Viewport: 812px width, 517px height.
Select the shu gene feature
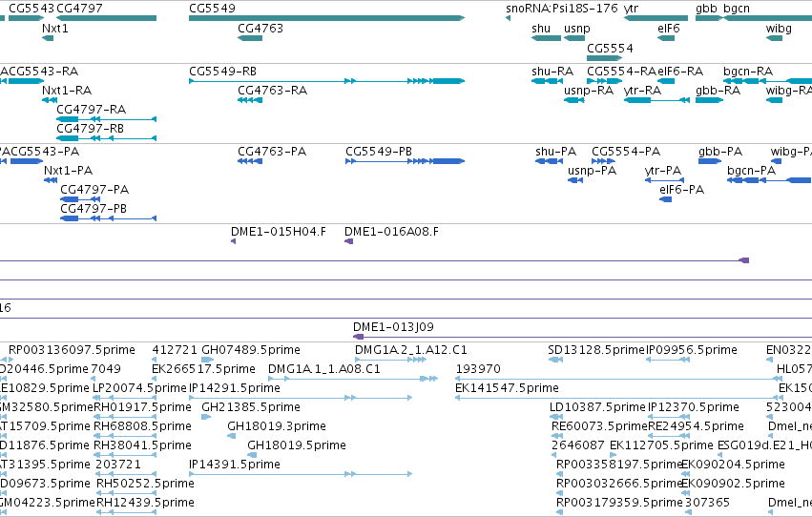(x=547, y=38)
